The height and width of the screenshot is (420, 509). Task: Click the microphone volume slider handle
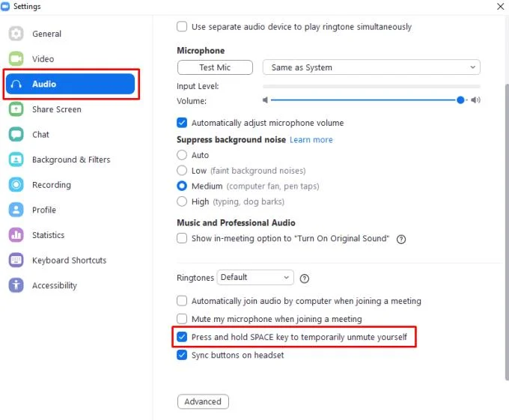point(460,100)
